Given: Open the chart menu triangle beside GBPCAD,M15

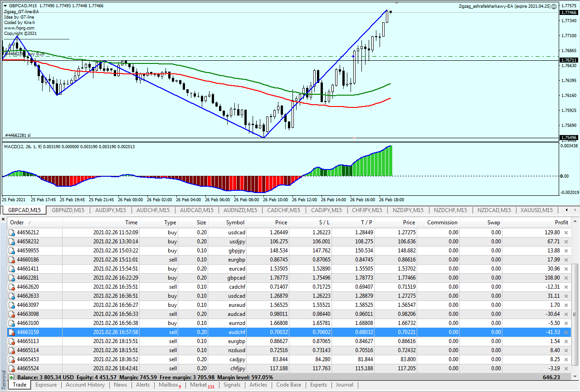Looking at the screenshot, I should point(5,5).
